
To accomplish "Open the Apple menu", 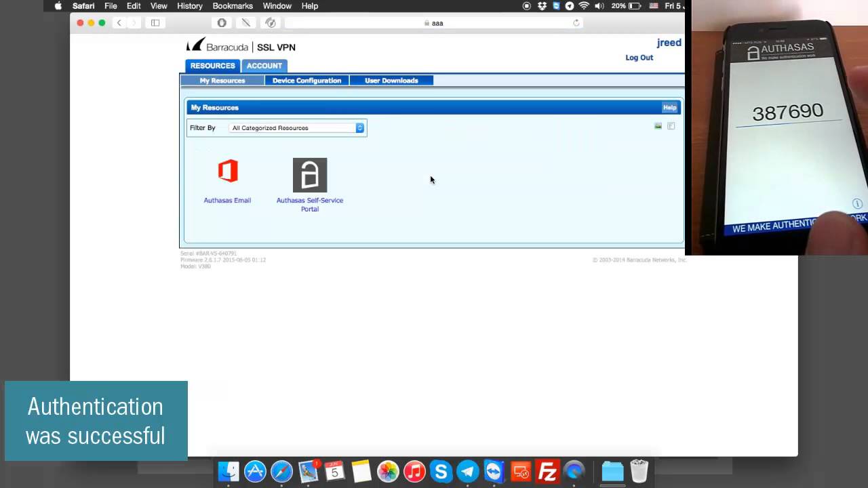I will coord(58,6).
